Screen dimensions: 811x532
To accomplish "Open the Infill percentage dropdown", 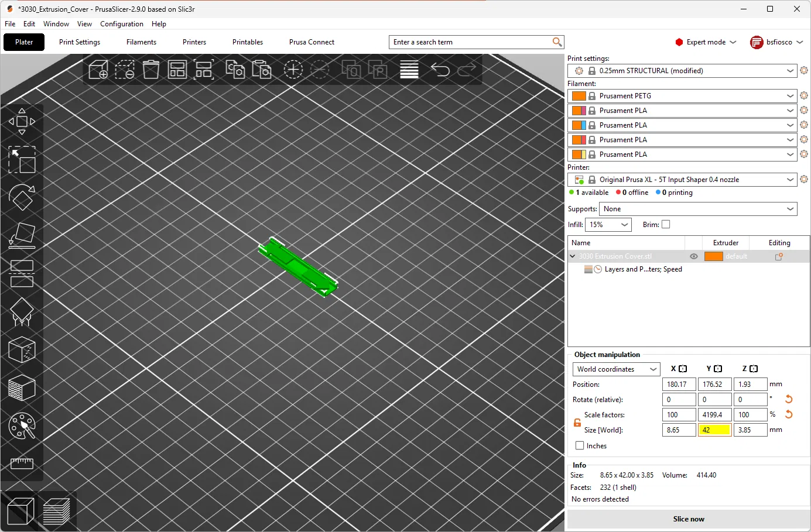I will (608, 225).
